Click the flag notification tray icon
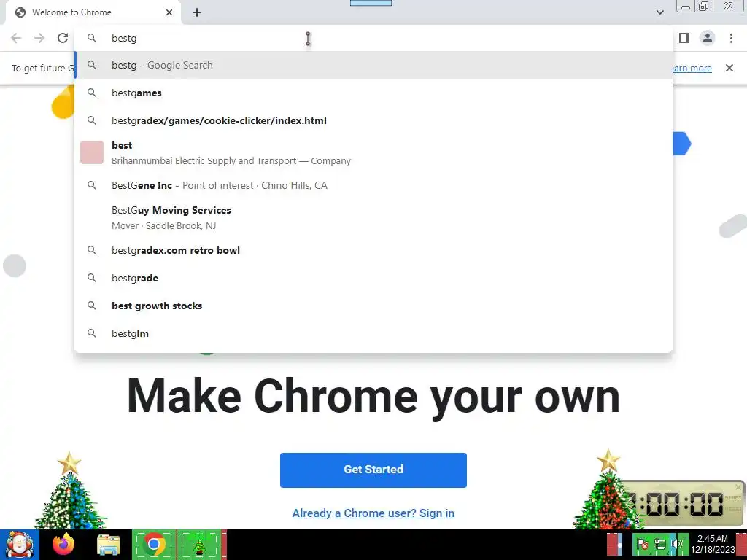 [642, 544]
